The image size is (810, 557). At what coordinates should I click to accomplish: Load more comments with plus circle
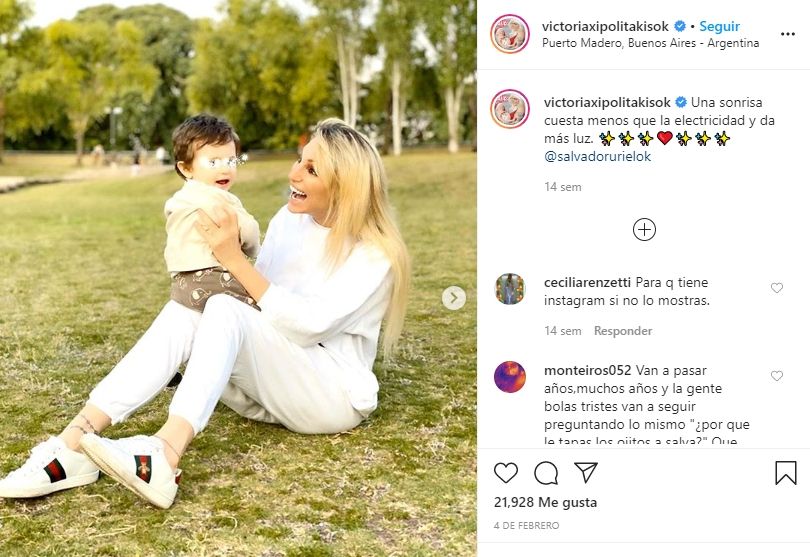pos(644,229)
